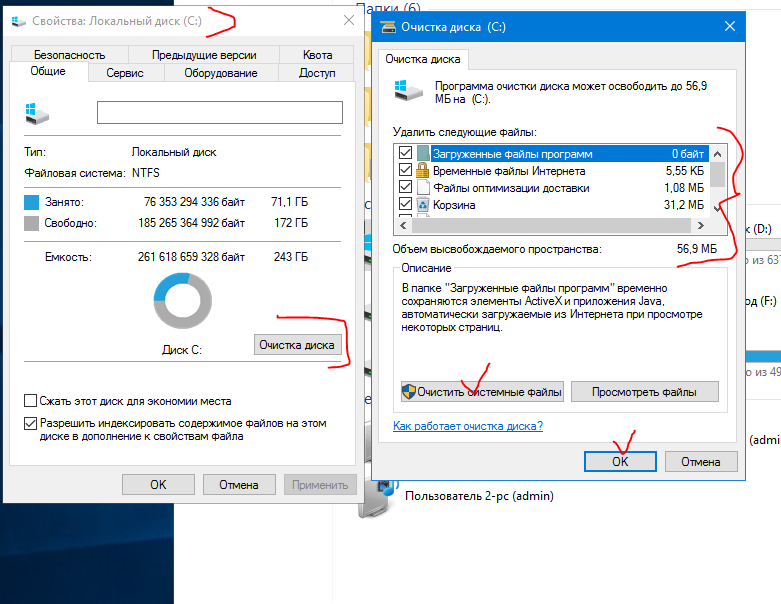Enable Сжать этот диск для экономии места
781x604 pixels.
click(30, 401)
